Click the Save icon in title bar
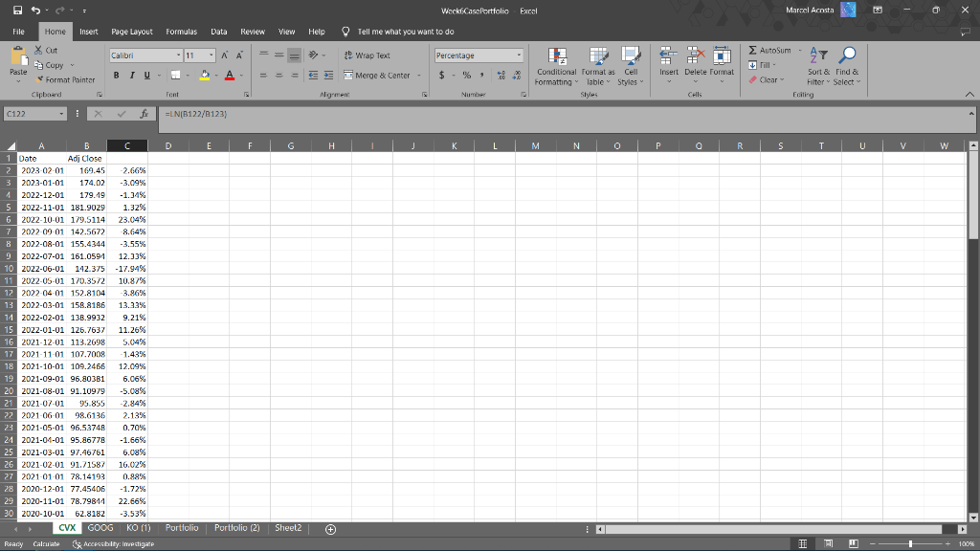The width and height of the screenshot is (980, 551). [x=17, y=10]
